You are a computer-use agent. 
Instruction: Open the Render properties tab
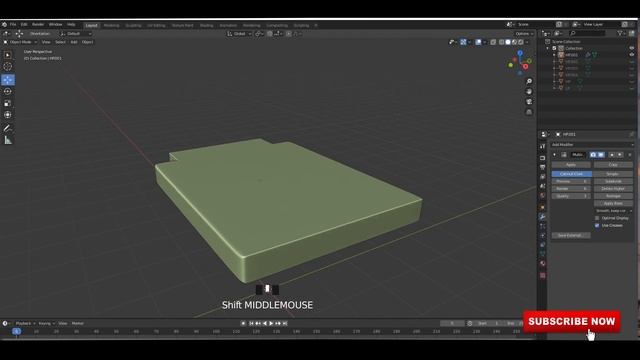pyautogui.click(x=542, y=158)
